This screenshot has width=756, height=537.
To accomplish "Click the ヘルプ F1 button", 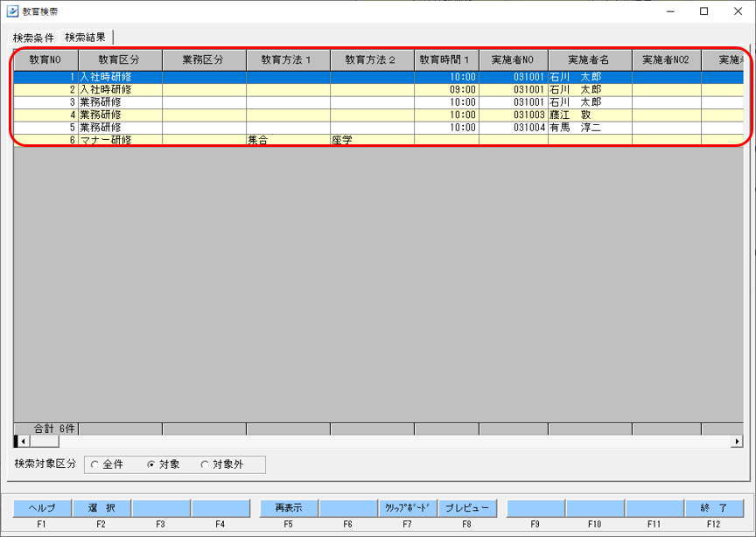I will point(42,508).
